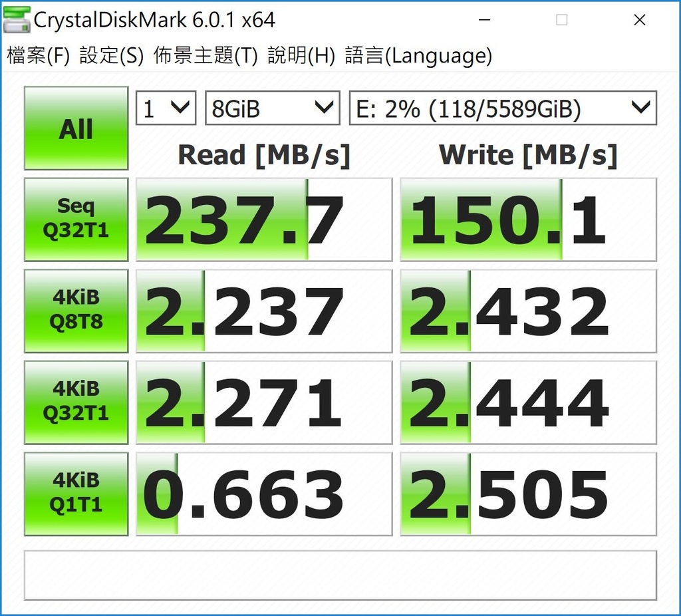Click Seq write result 150.1
The image size is (681, 616).
pos(528,220)
